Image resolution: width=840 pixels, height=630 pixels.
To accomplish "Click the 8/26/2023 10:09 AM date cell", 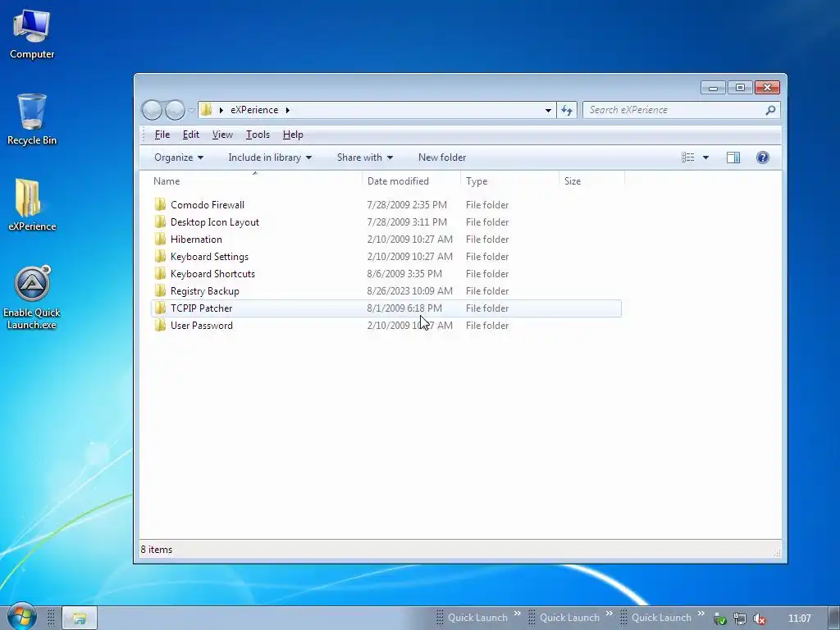I will [410, 291].
